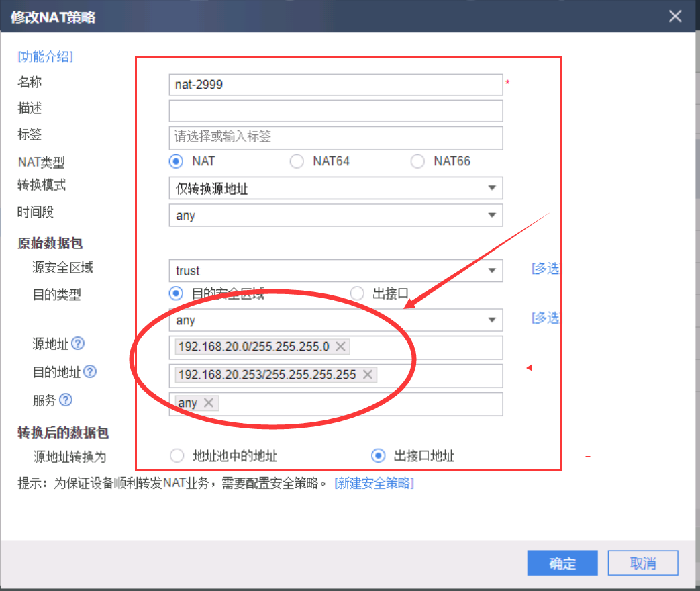Click the help icon beside 服务
The width and height of the screenshot is (700, 591).
[66, 400]
